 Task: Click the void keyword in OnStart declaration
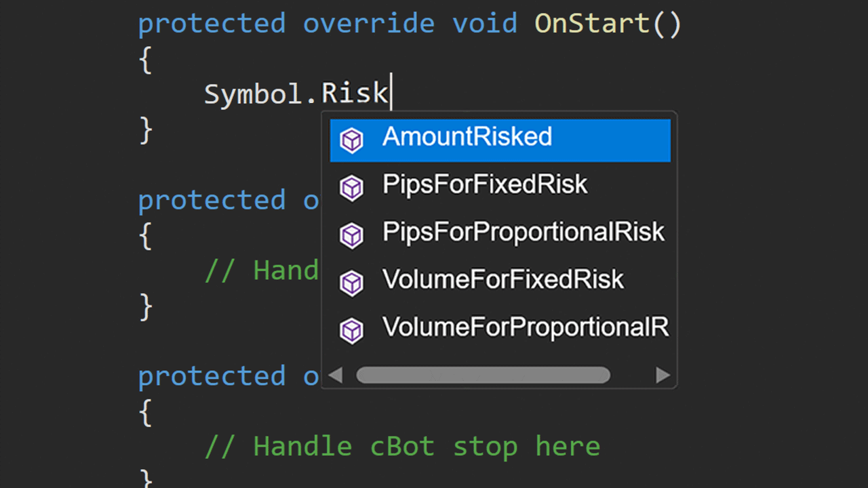485,24
